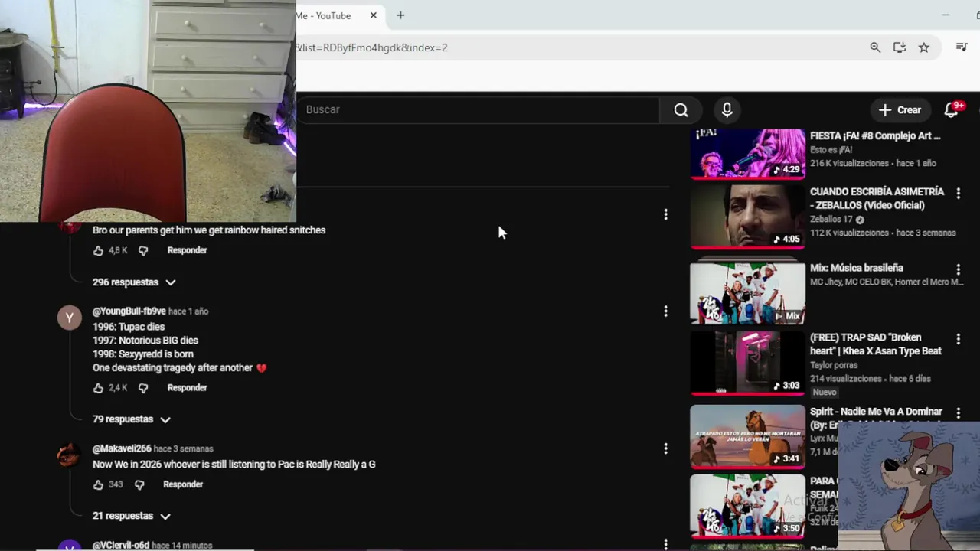Reply to the @Makaveli266 comment
Screen dimensions: 980x551
coord(183,484)
